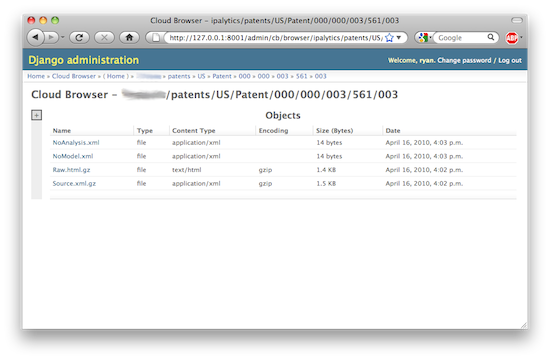
Task: Run search with the magnifying glass icon
Action: point(491,37)
